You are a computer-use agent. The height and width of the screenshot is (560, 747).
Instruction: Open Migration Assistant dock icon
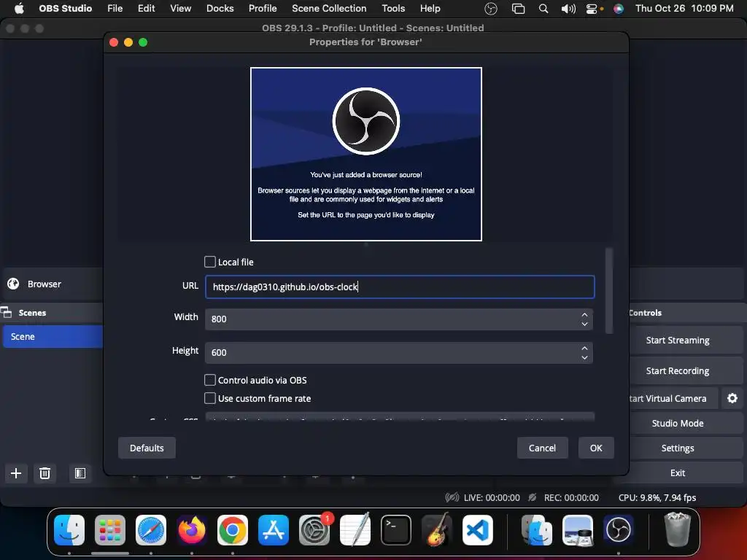click(x=536, y=530)
